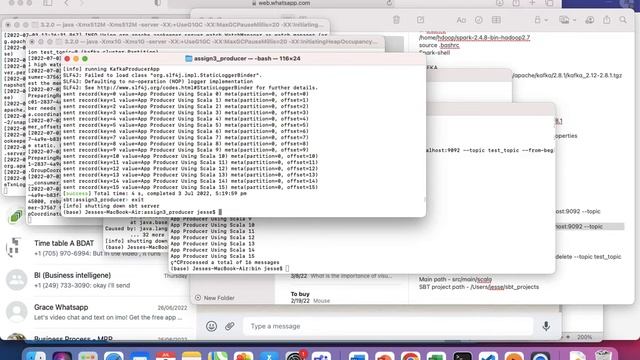The image size is (640, 360).
Task: Click the web.whatsapp.com address bar
Action: [x=281, y=3]
